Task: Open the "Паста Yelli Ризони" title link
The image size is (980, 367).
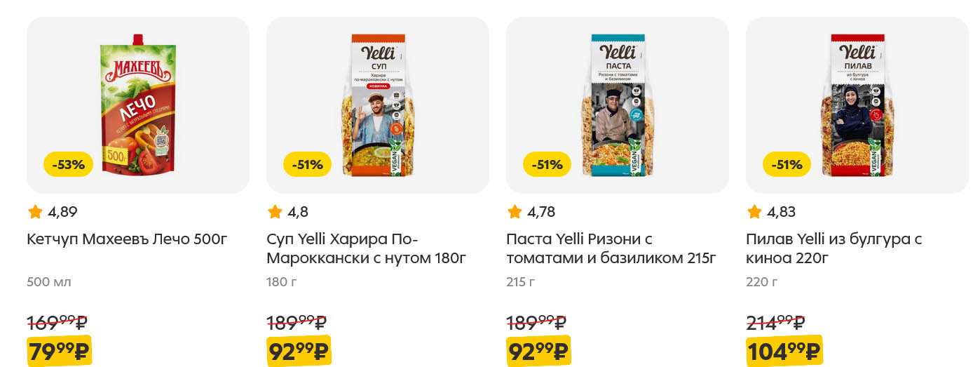Action: (x=611, y=248)
